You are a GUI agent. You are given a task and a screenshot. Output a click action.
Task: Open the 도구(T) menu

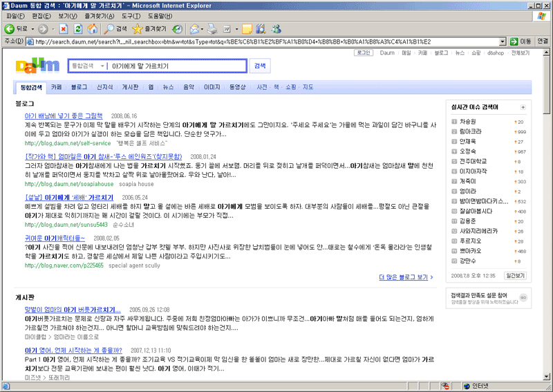coord(131,16)
